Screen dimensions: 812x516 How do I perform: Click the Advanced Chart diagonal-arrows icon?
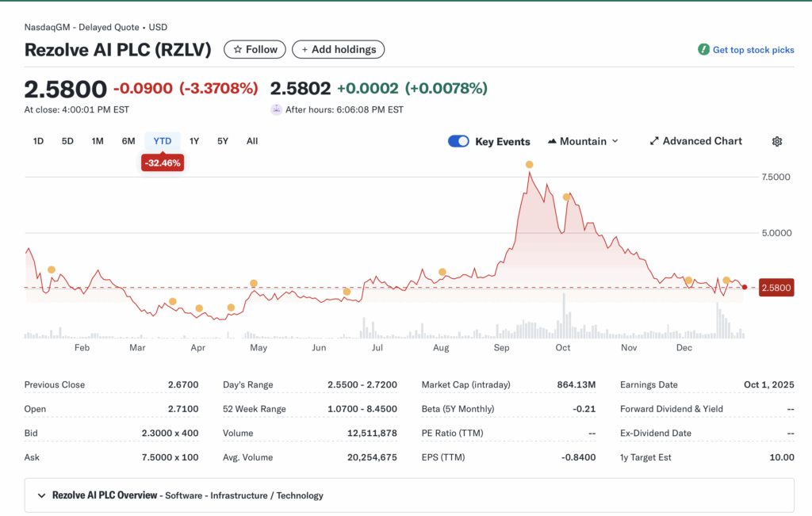click(x=653, y=141)
